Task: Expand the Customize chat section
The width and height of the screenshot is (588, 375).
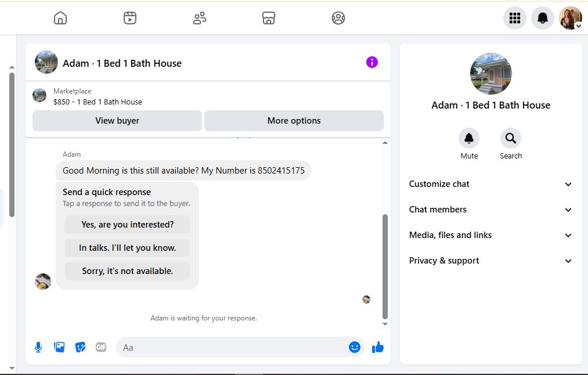Action: (490, 184)
